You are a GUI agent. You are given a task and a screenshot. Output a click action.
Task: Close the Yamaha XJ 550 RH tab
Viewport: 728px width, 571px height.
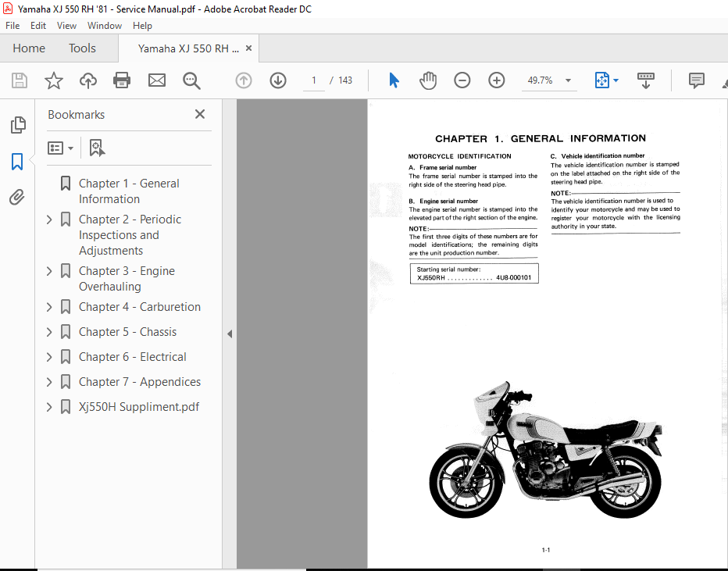tap(249, 48)
